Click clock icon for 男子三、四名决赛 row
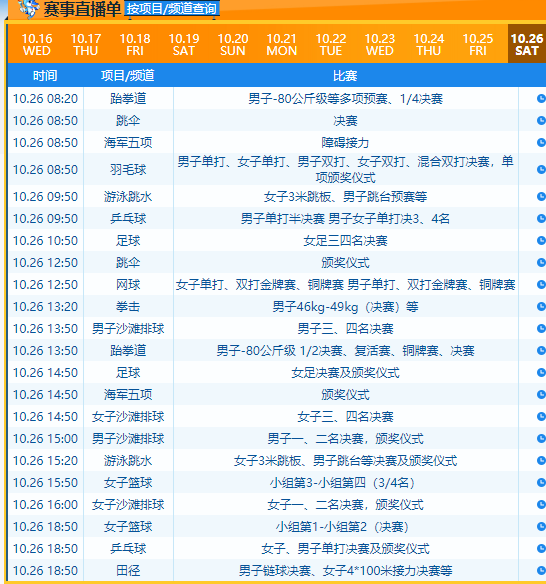 point(541,328)
